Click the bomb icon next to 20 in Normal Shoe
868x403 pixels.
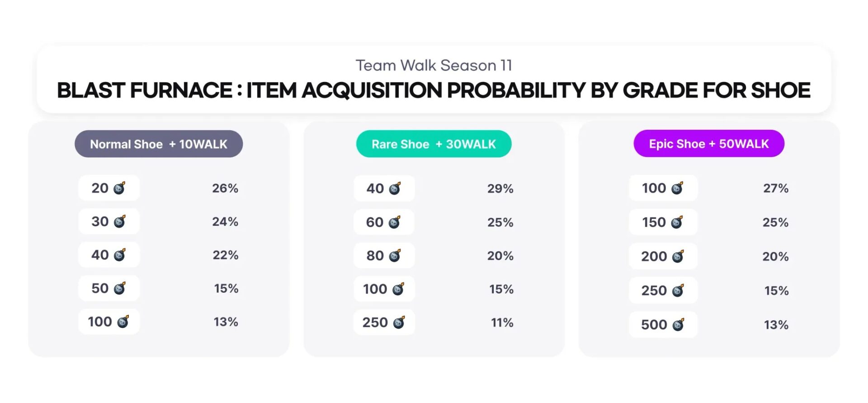[x=119, y=188]
